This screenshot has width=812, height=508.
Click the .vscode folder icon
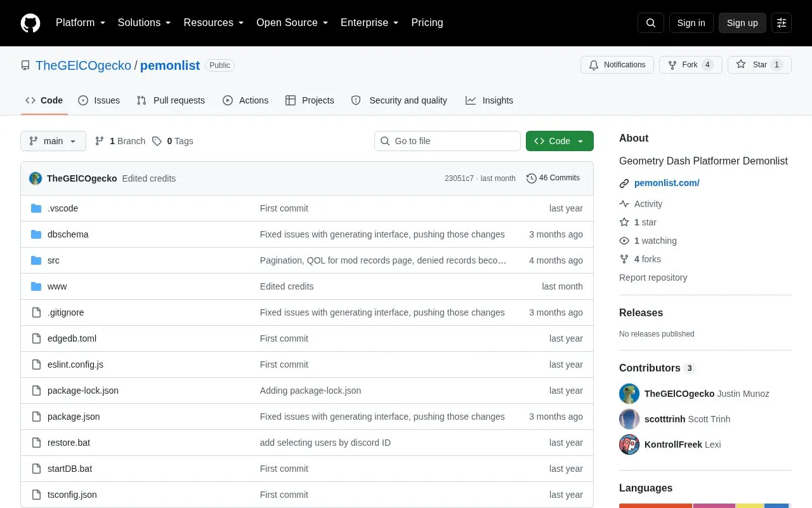point(36,208)
